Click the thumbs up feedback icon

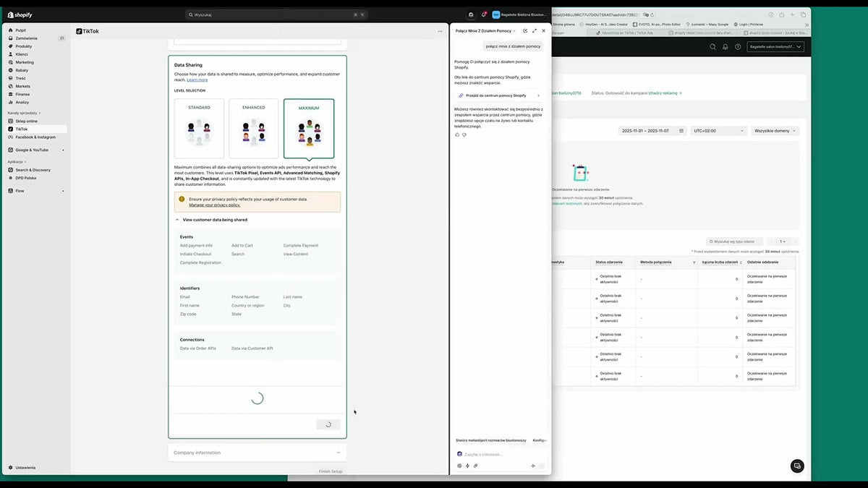(x=457, y=134)
